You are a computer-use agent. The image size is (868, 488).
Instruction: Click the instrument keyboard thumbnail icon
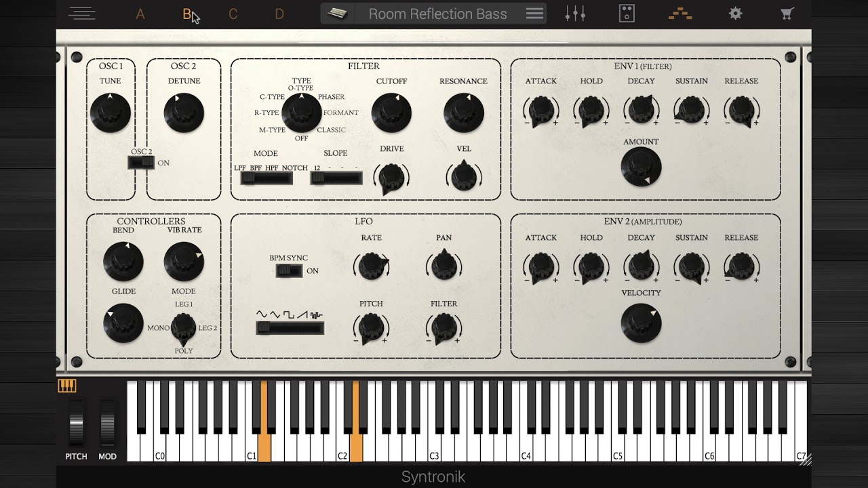(337, 14)
